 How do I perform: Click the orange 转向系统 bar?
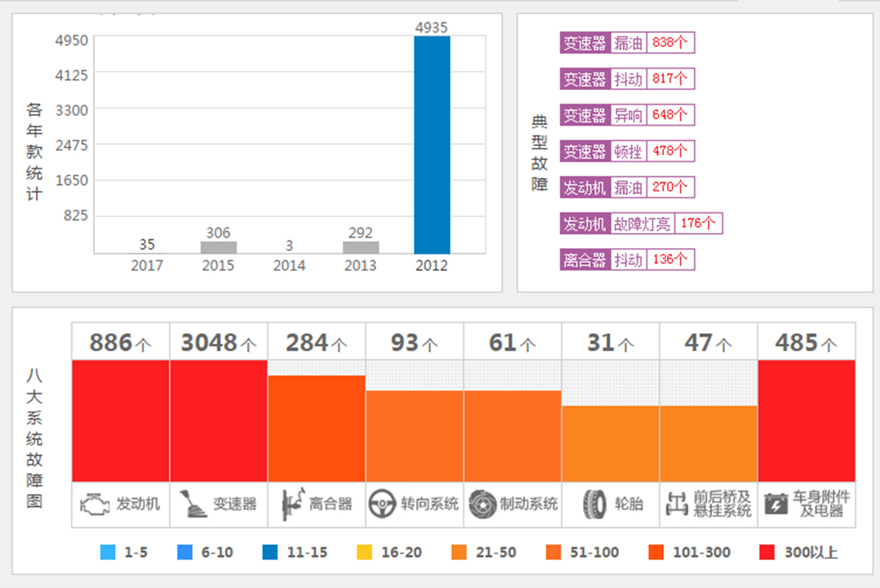click(415, 436)
